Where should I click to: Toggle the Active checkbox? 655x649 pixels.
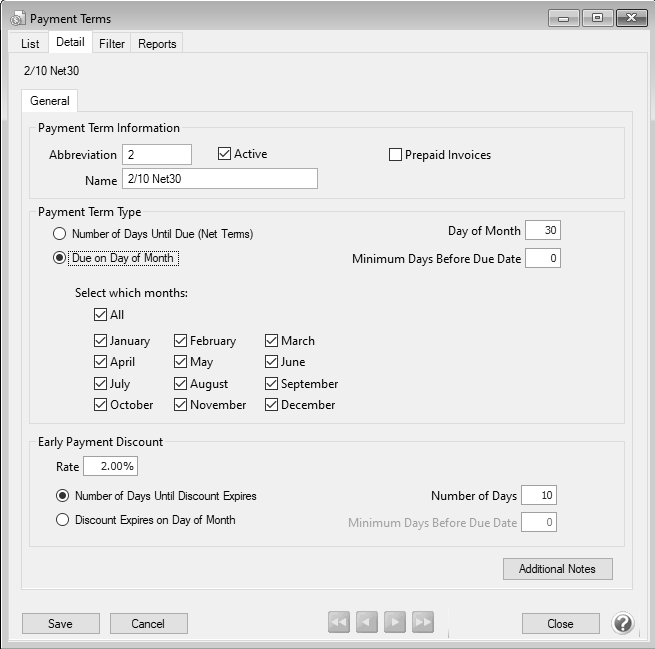point(224,154)
